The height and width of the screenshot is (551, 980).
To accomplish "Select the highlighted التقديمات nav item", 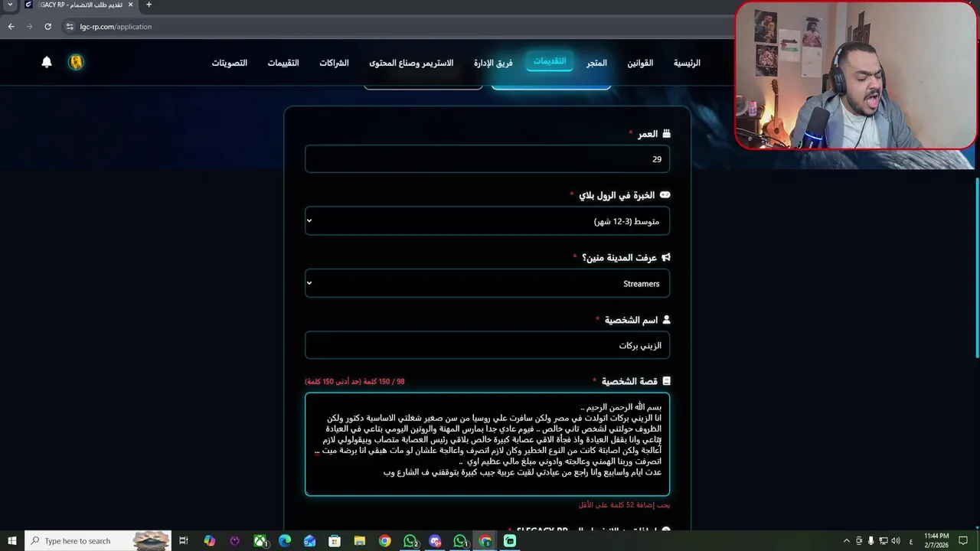I will (x=550, y=61).
